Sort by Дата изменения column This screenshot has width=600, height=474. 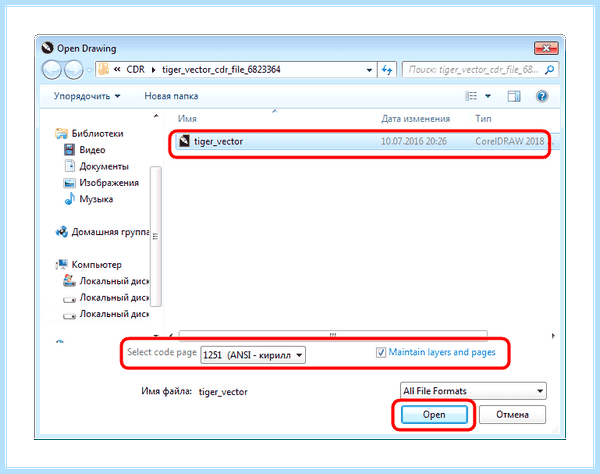(x=416, y=119)
